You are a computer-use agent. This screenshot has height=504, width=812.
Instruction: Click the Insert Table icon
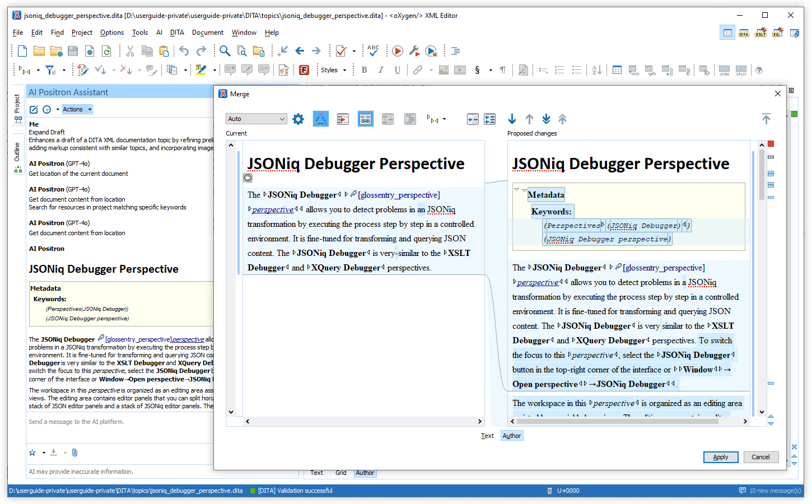click(617, 70)
